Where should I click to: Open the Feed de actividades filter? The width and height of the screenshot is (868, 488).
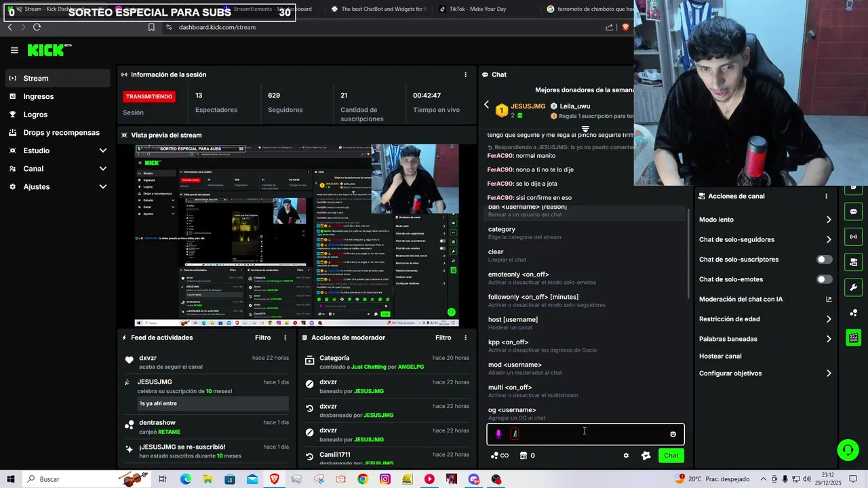point(262,338)
